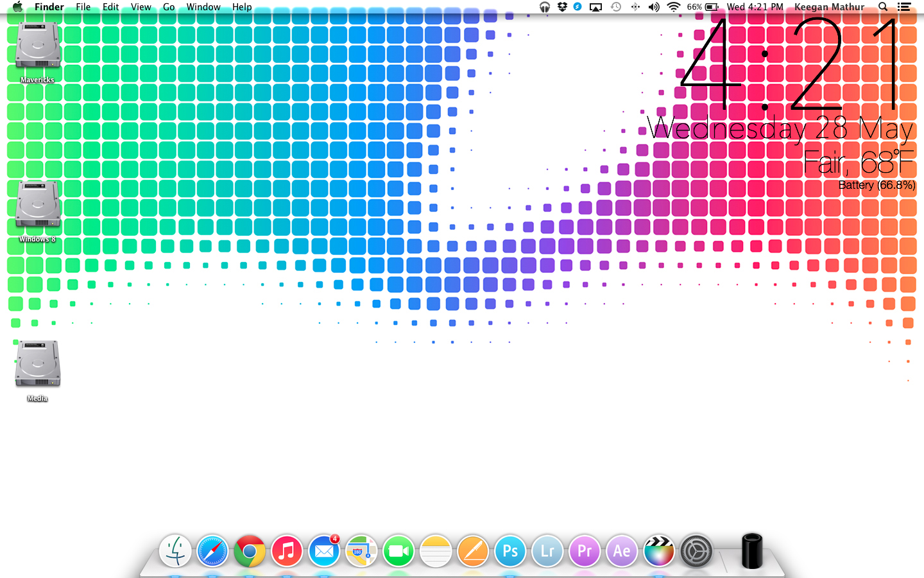Screen dimensions: 924x578
Task: Click the black Mac Pro icon in Dock
Action: [x=752, y=551]
